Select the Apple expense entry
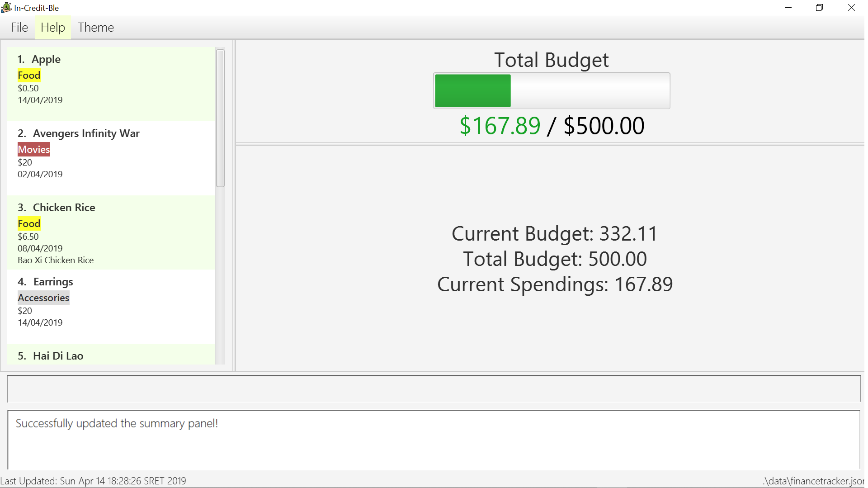868x488 pixels. (111, 84)
